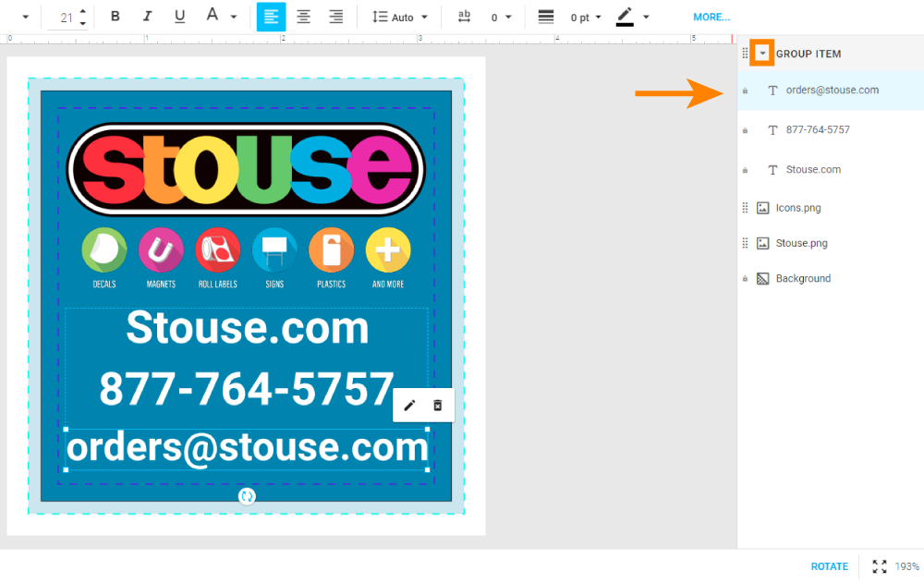Click the 877-764-5757 text on canvas
Screen dimensions: 924x583
tap(247, 389)
